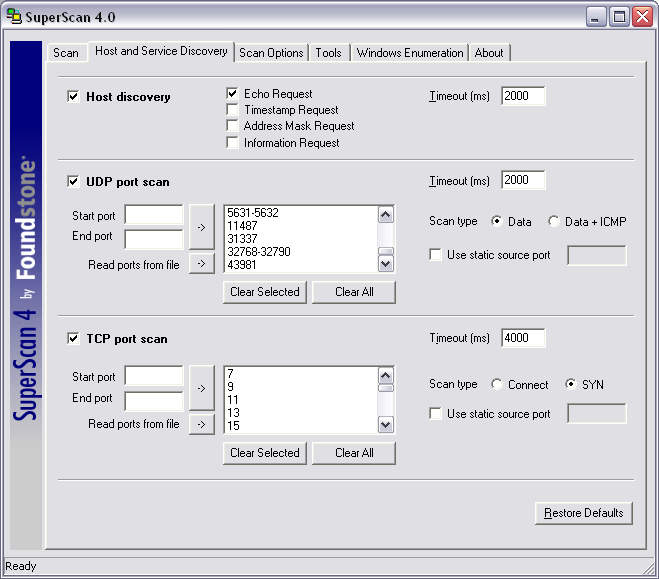Viewport: 659px width, 579px height.
Task: Click UDP Start port field
Action: [x=154, y=215]
